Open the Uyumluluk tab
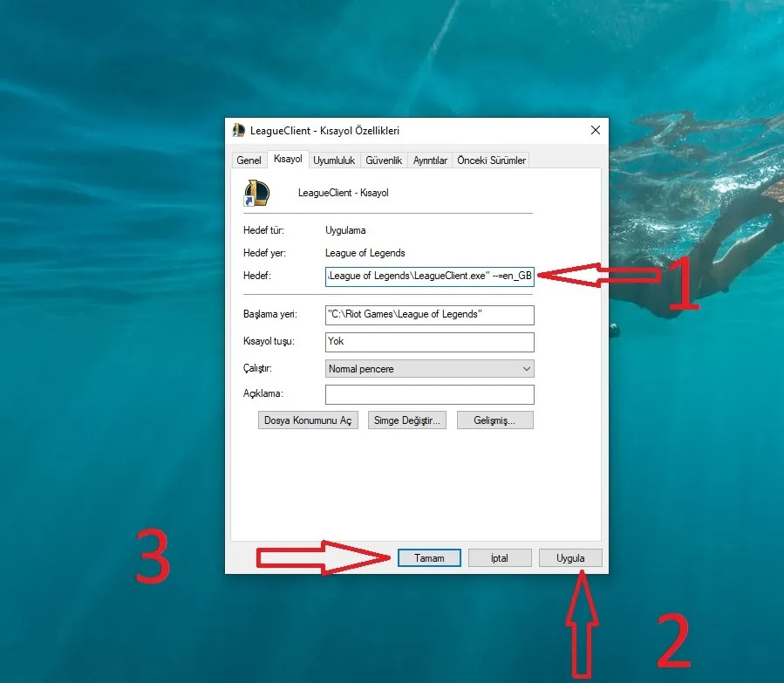 pos(333,160)
